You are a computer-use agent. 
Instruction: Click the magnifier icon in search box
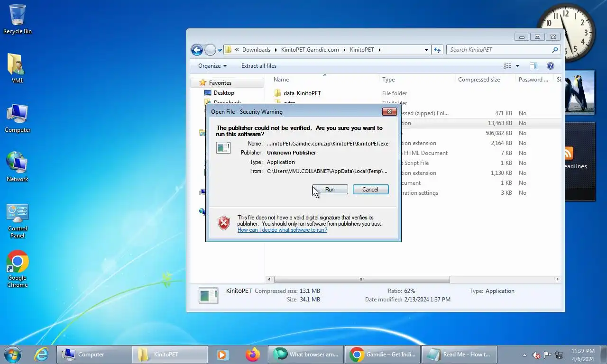click(x=555, y=50)
